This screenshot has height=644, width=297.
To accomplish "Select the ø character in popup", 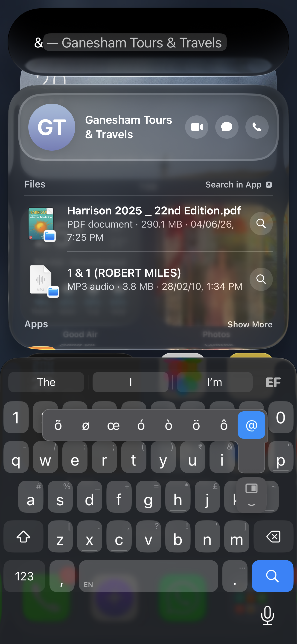I will [x=86, y=425].
